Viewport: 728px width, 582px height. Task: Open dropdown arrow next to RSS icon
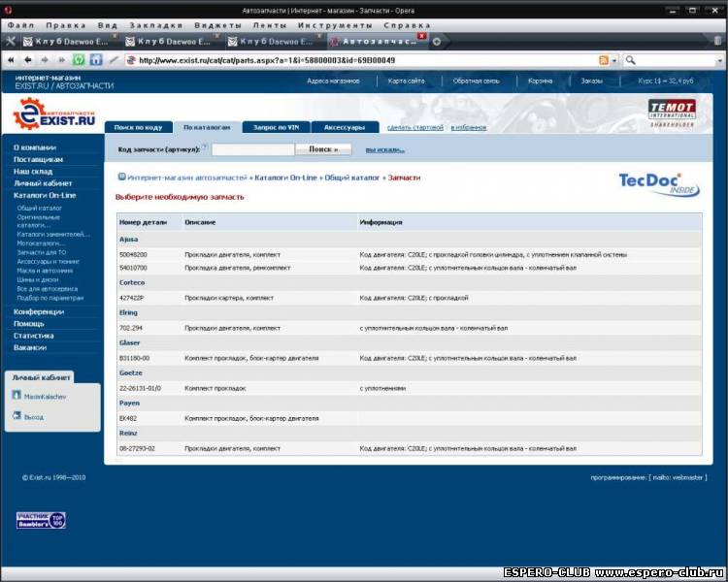coord(614,61)
